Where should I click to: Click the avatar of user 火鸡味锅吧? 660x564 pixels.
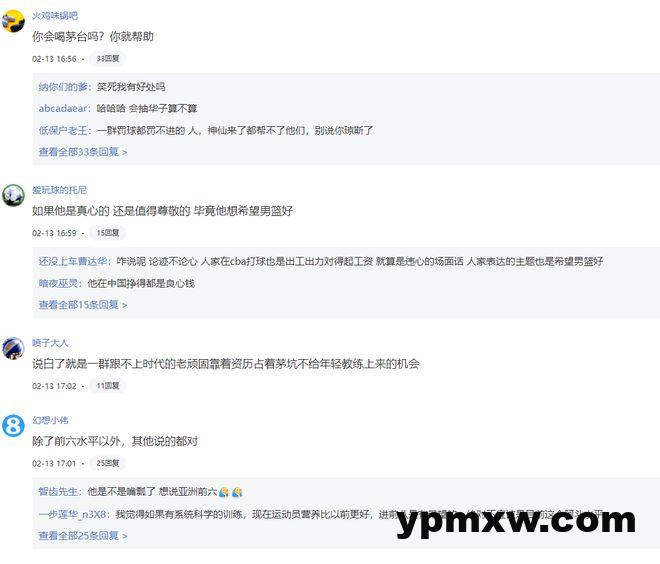coord(13,21)
